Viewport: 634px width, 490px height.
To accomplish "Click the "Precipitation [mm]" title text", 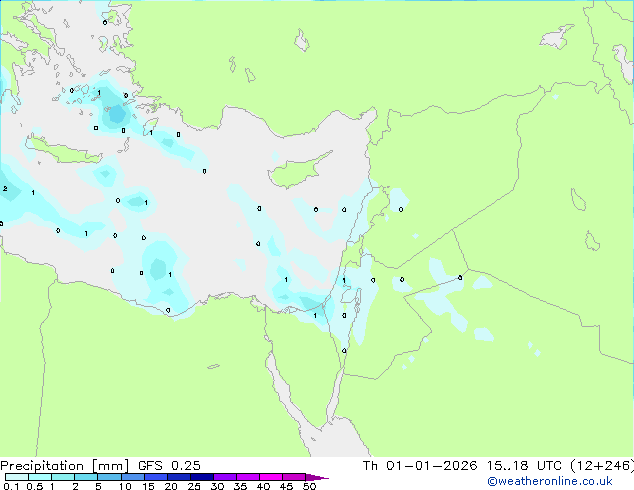I will pyautogui.click(x=65, y=466).
